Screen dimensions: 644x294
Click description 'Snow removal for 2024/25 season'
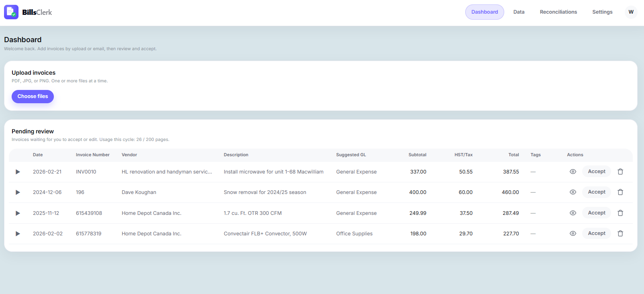[265, 192]
